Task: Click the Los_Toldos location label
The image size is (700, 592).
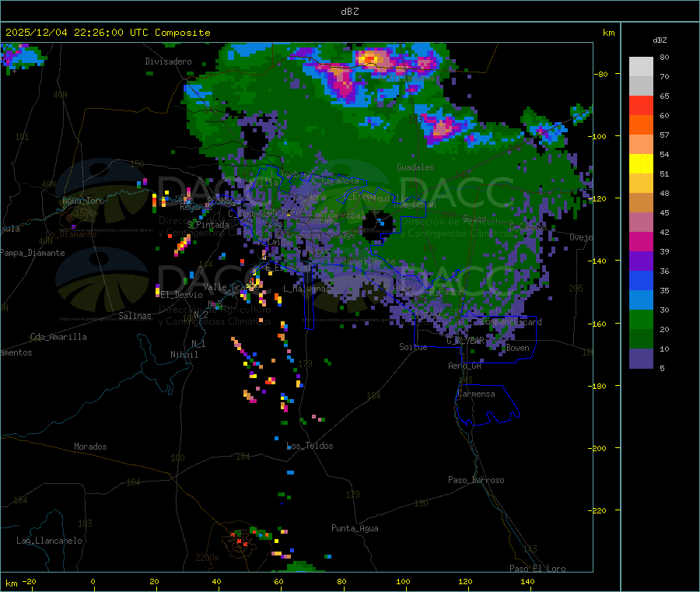Action: point(310,446)
